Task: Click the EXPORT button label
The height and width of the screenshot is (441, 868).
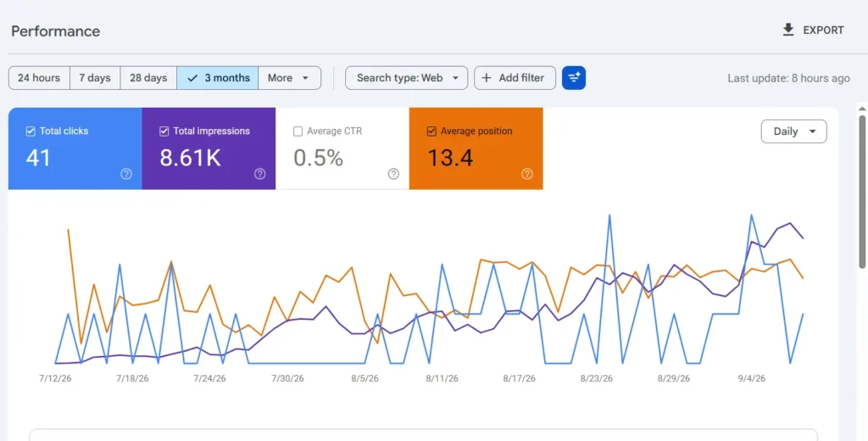Action: [824, 31]
